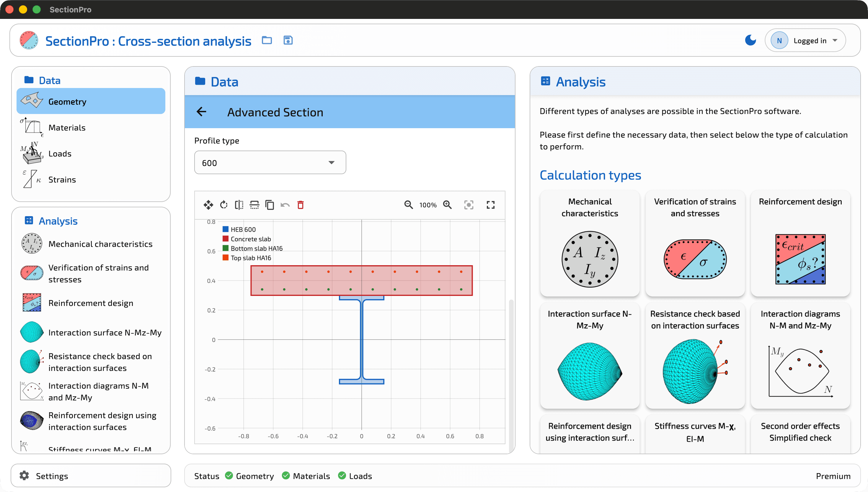Zoom out of the section drawing
Screen dimensions: 868x492
coord(409,205)
